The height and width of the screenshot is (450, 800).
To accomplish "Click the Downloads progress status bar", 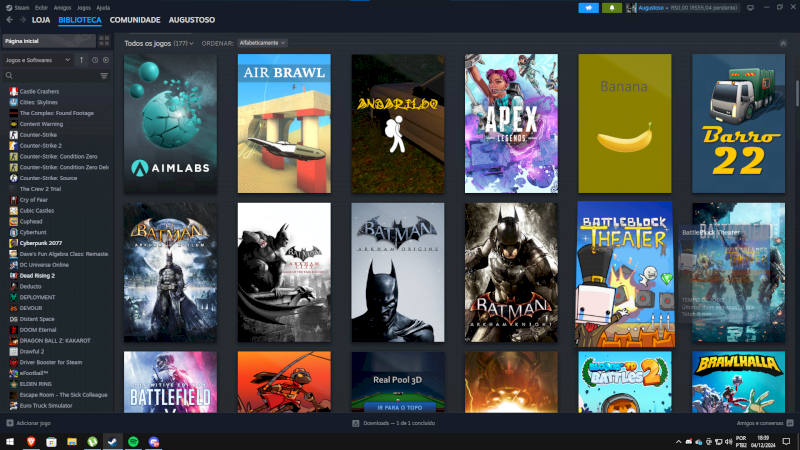I will point(400,423).
